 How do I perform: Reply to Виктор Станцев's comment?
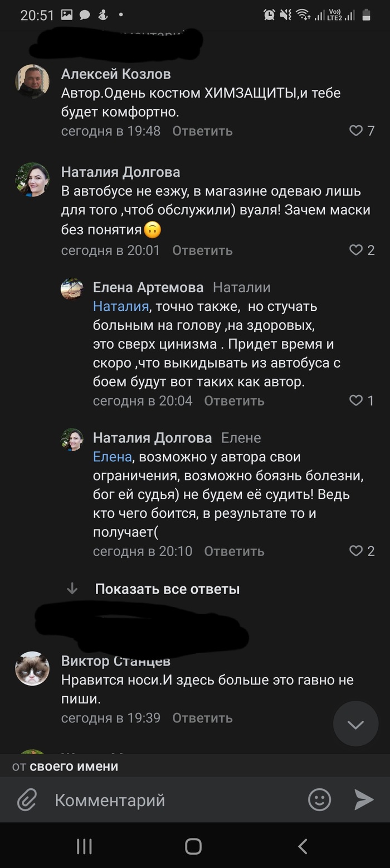point(202,718)
